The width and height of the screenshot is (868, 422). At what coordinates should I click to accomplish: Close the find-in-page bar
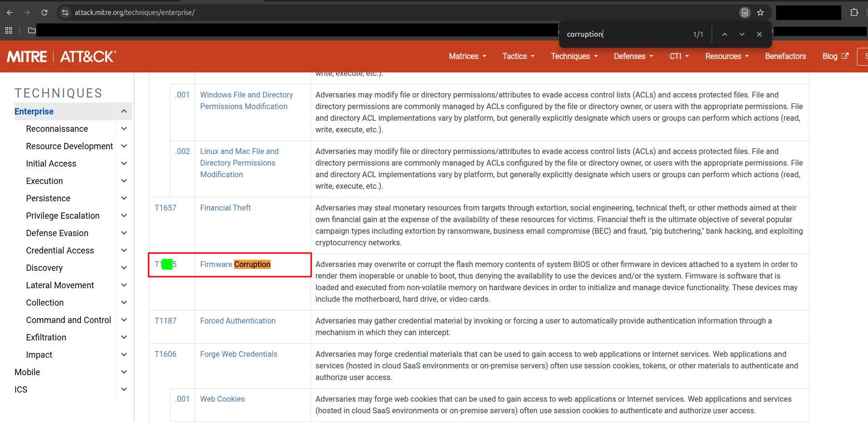(759, 34)
